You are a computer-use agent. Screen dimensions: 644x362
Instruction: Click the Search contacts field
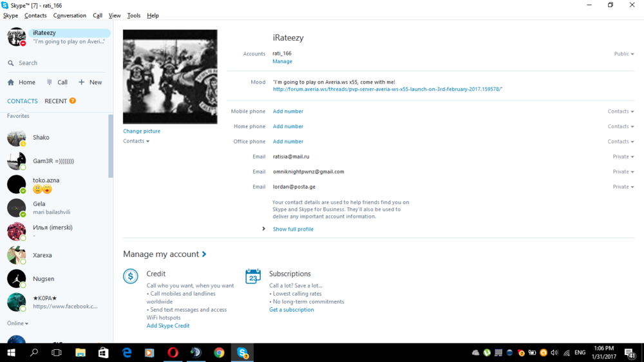point(58,63)
